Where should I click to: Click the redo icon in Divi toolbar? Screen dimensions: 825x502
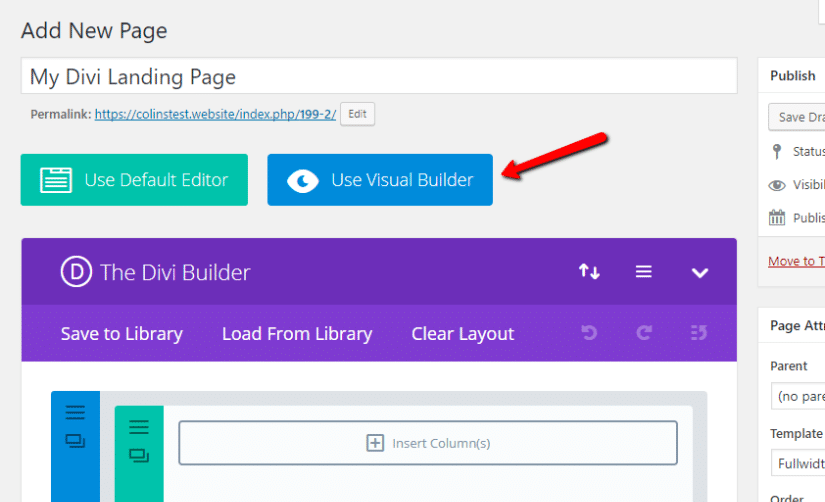pyautogui.click(x=644, y=333)
